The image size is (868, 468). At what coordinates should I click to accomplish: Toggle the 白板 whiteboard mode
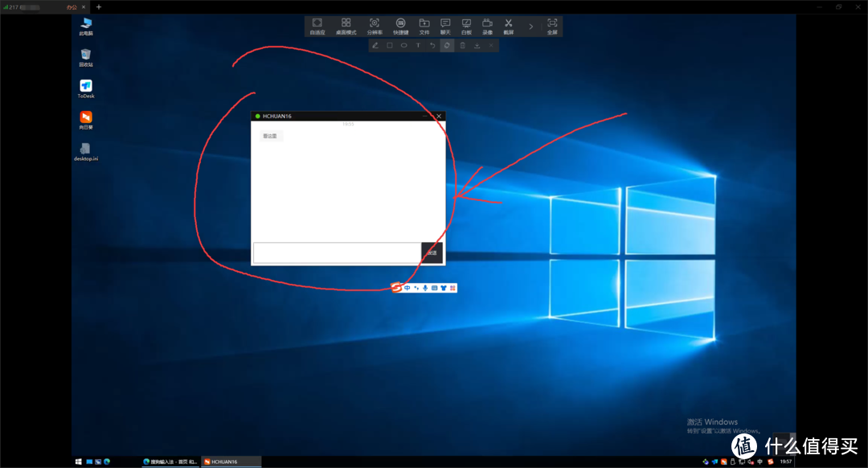click(x=466, y=26)
